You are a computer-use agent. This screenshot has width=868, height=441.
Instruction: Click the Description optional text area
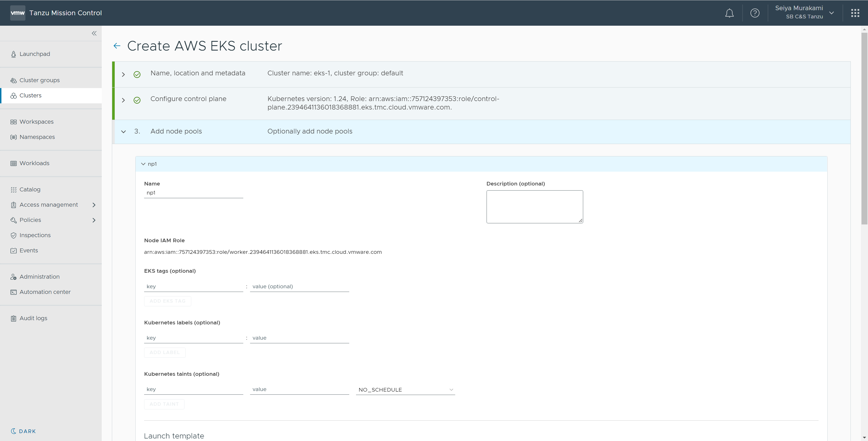(534, 207)
